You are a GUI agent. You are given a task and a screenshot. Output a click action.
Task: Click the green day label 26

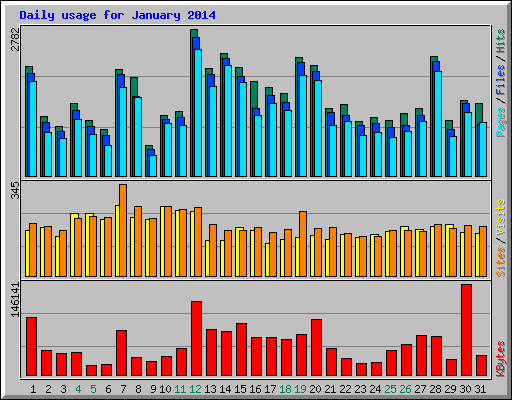[405, 389]
